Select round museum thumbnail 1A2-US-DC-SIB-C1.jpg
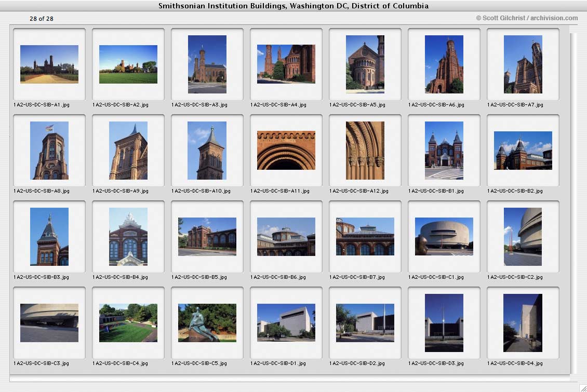Screen dimensions: 587x392 coord(444,236)
